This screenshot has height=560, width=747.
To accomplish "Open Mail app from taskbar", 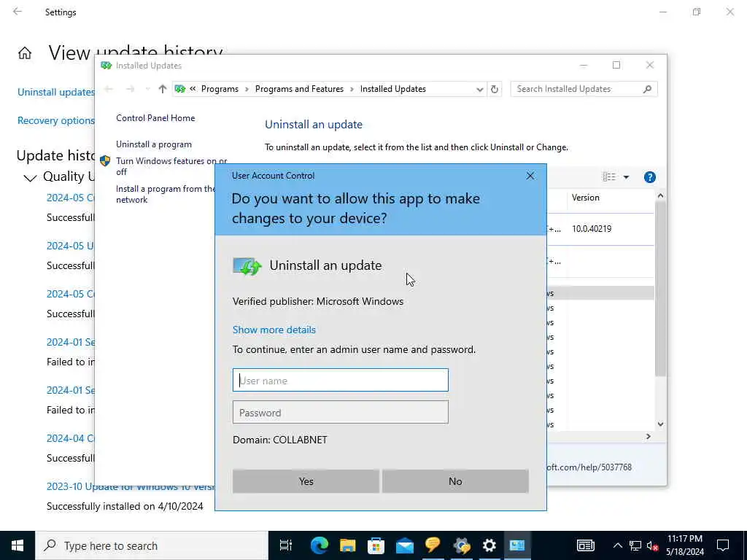I will 404,545.
